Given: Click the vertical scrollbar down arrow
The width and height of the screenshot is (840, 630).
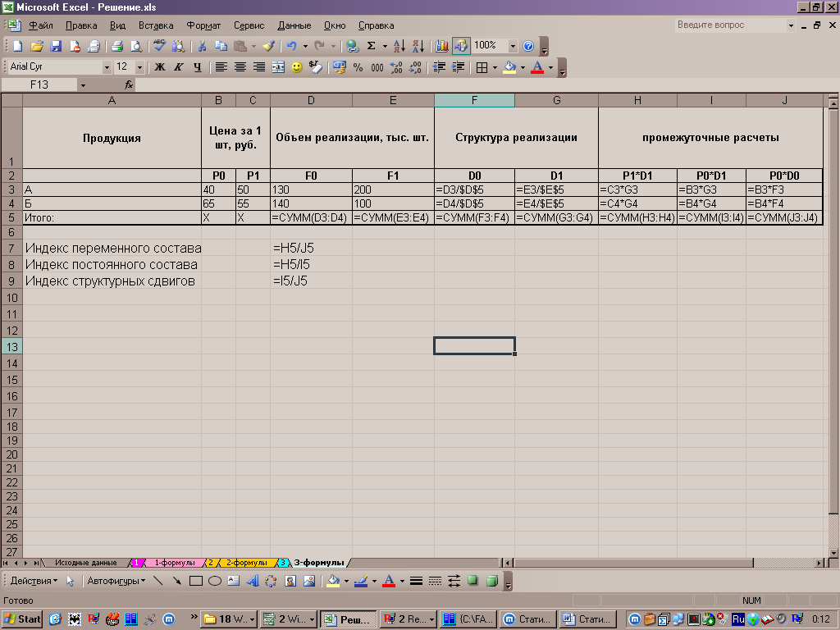Looking at the screenshot, I should 833,552.
